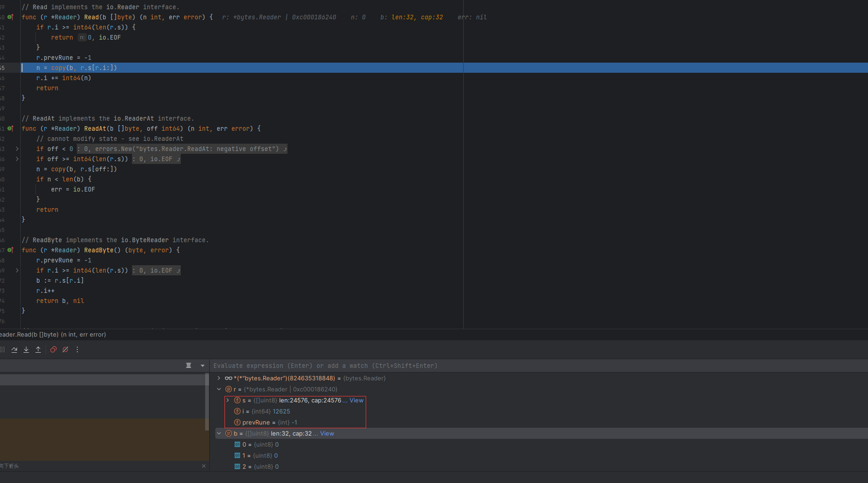Collapse the r variable node
The width and height of the screenshot is (868, 483).
pyautogui.click(x=219, y=389)
